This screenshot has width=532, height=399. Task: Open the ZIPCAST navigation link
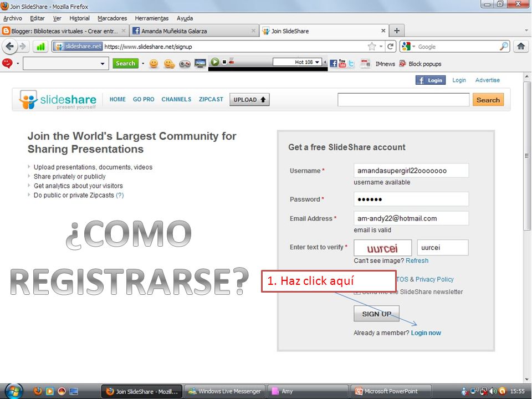click(211, 99)
